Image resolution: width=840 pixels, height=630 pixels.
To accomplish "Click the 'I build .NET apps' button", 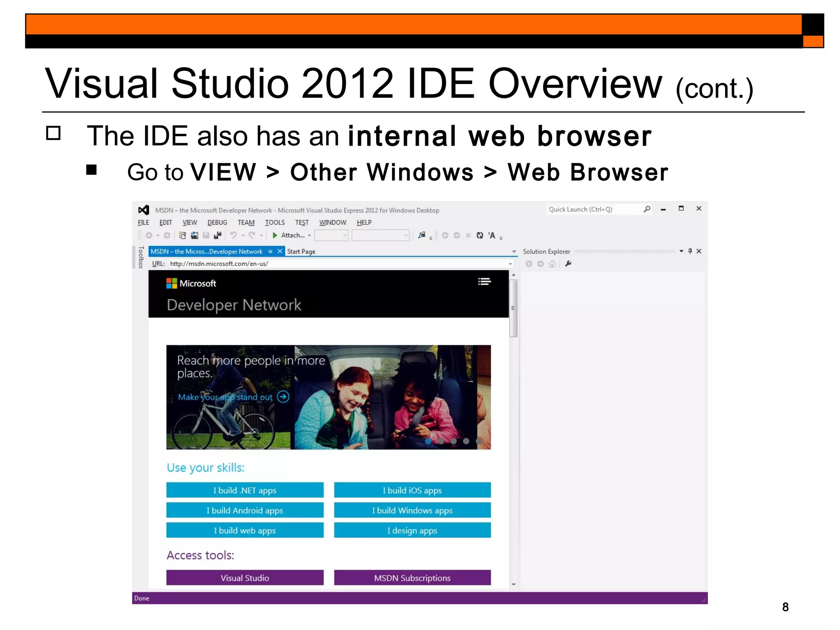I will [x=245, y=490].
